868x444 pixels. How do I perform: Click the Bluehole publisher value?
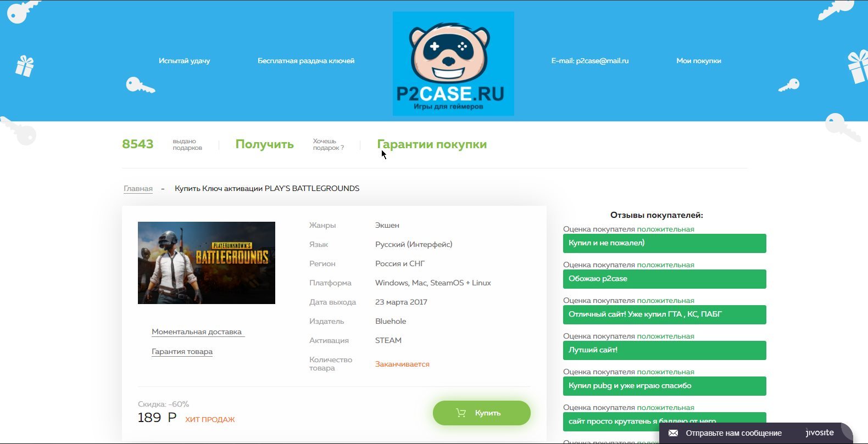(391, 322)
